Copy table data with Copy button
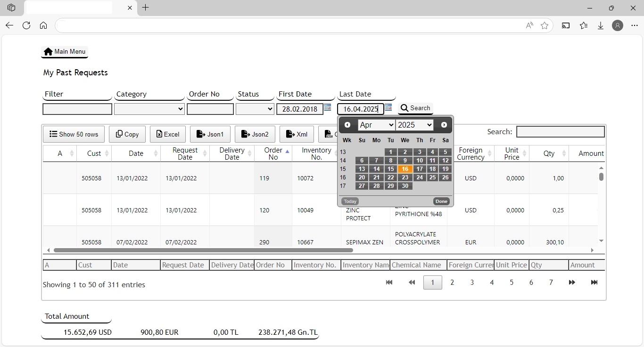 (x=127, y=134)
